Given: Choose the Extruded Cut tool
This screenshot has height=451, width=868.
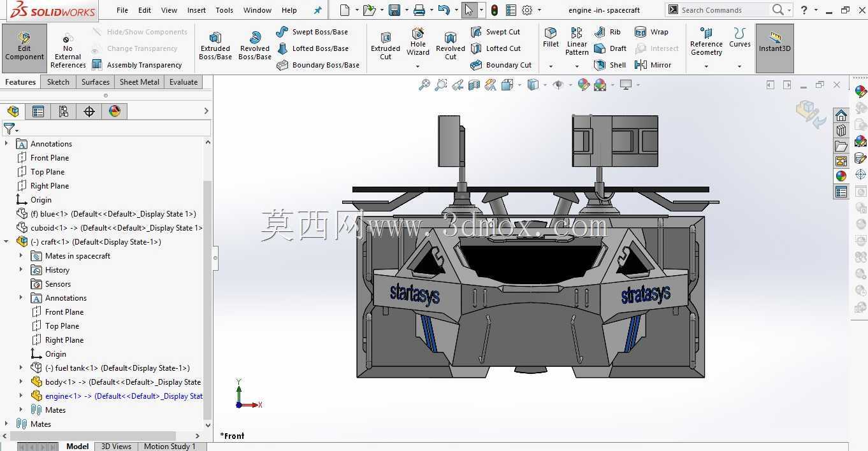Looking at the screenshot, I should [x=386, y=47].
